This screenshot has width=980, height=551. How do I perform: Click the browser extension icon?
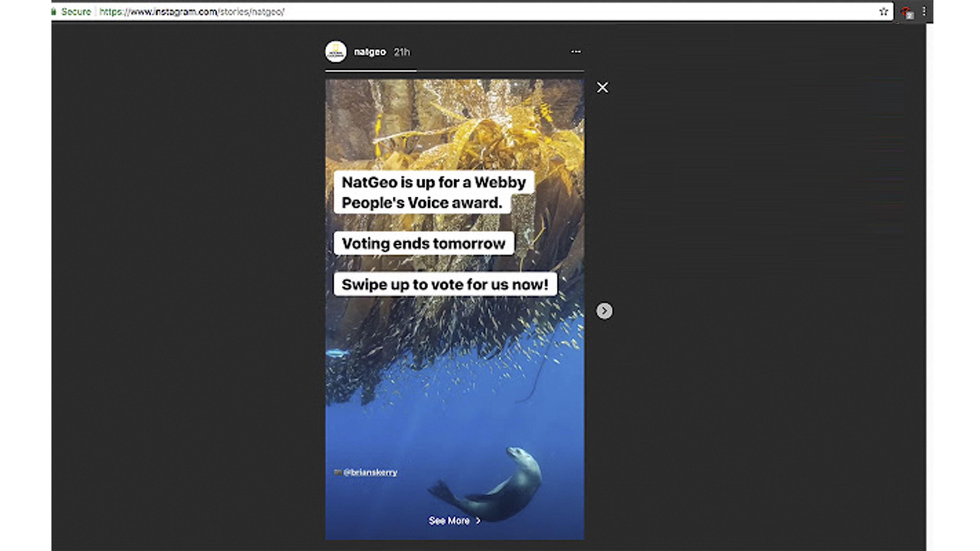click(x=907, y=12)
